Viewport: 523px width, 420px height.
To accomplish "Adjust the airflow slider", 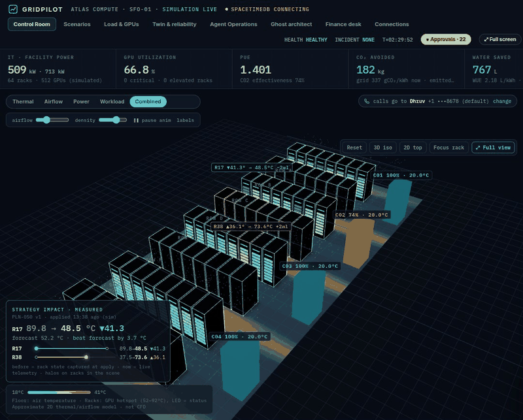I will [52, 120].
